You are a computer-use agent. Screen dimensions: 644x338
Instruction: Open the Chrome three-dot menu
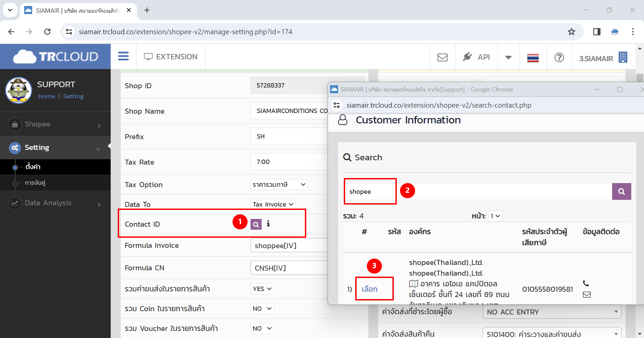click(633, 32)
